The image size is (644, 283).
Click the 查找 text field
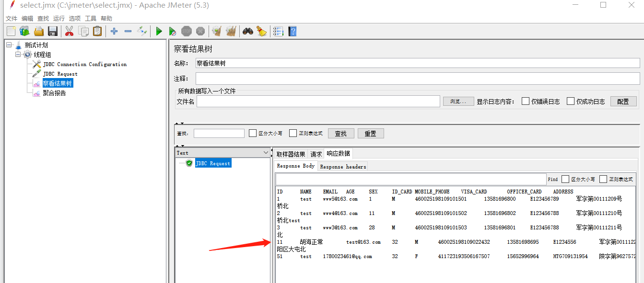[219, 134]
